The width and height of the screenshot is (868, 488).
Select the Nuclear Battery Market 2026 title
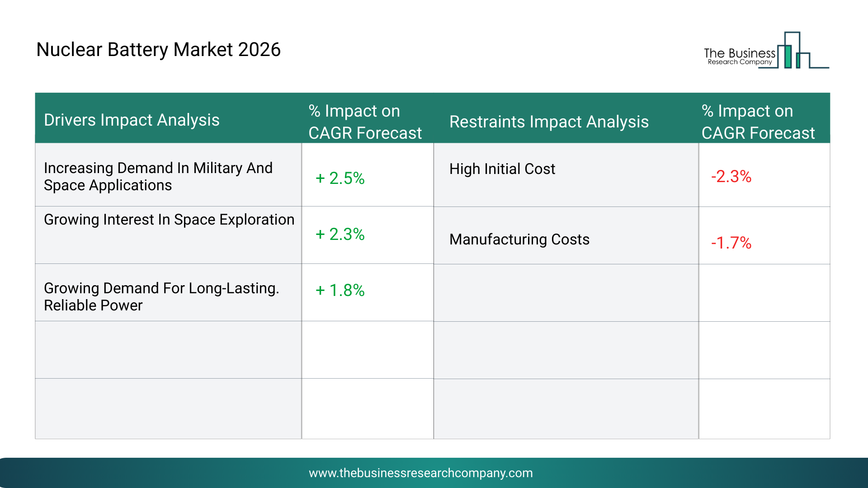(x=158, y=50)
